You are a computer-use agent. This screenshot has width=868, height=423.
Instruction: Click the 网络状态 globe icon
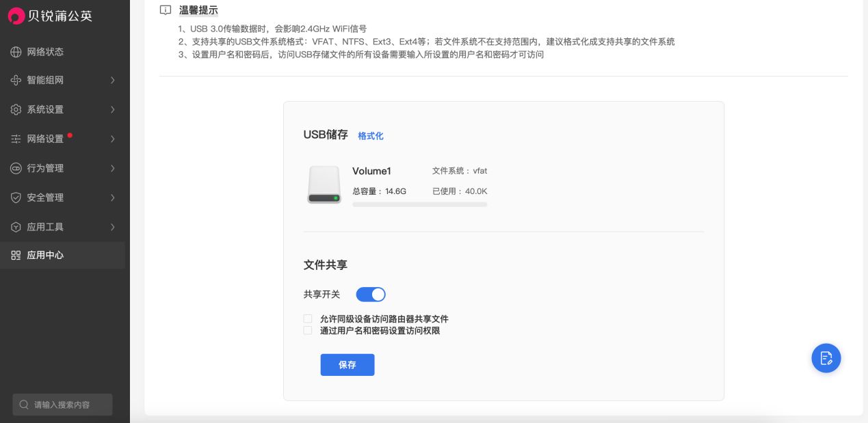point(16,52)
